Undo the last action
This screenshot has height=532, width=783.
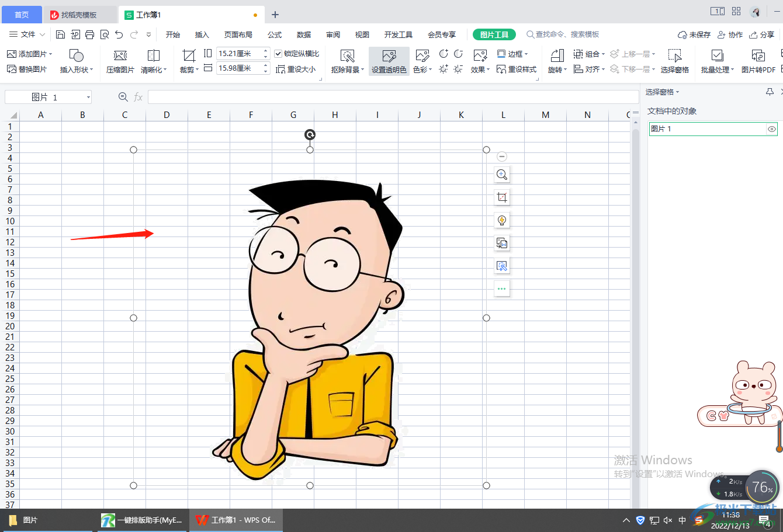(119, 34)
